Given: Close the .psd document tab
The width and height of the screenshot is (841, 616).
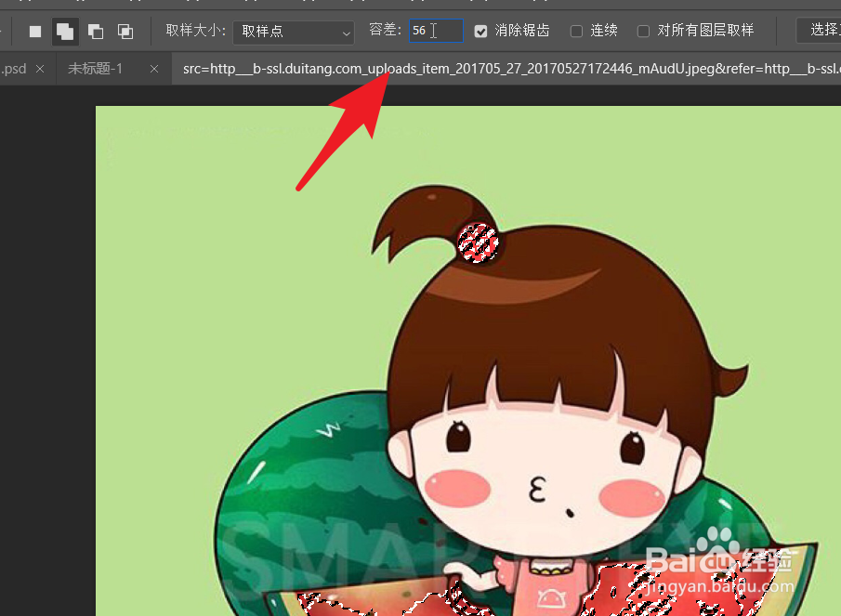Looking at the screenshot, I should pyautogui.click(x=40, y=69).
